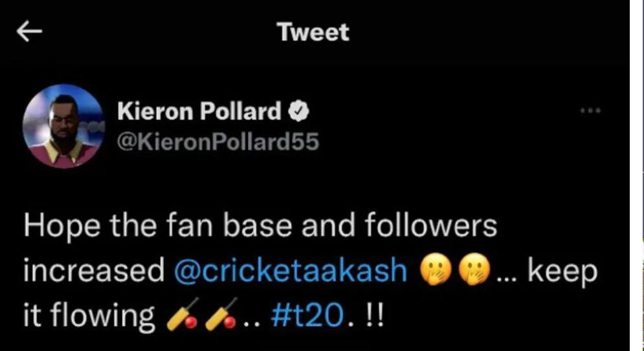Click the Tweet header title
The image size is (644, 351).
pos(313,32)
